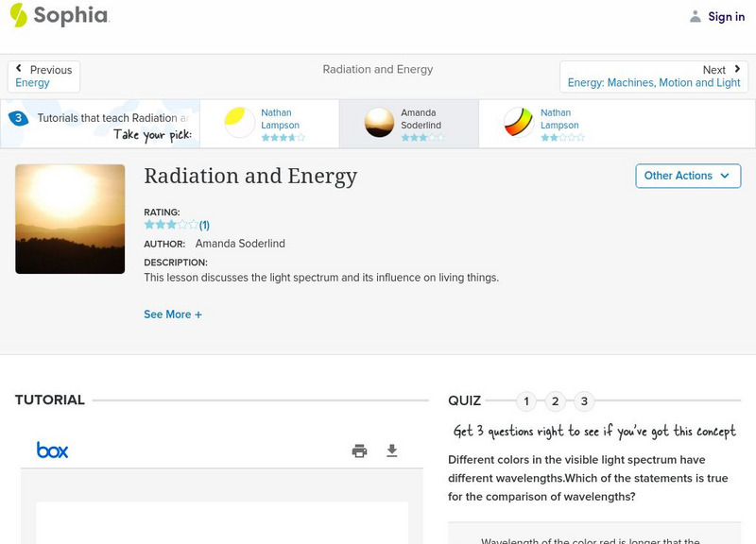The height and width of the screenshot is (544, 756).
Task: Click the TUTORIAL section heading
Action: click(x=50, y=399)
